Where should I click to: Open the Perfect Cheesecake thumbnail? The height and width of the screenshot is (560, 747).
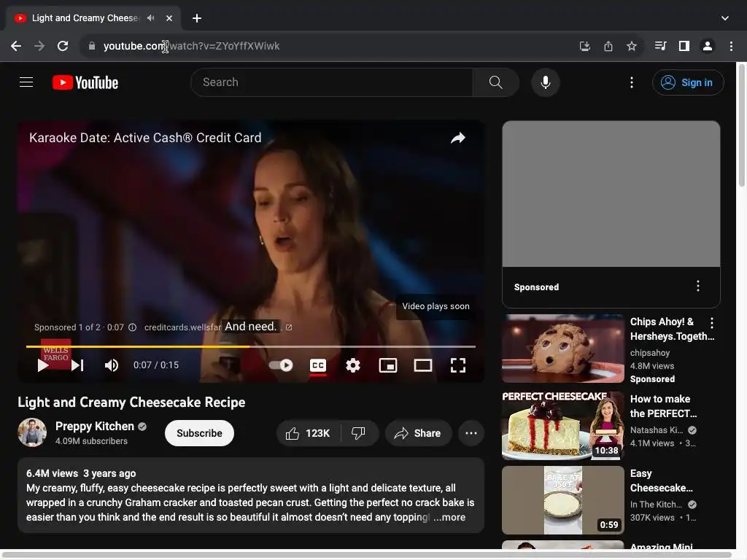coord(562,426)
